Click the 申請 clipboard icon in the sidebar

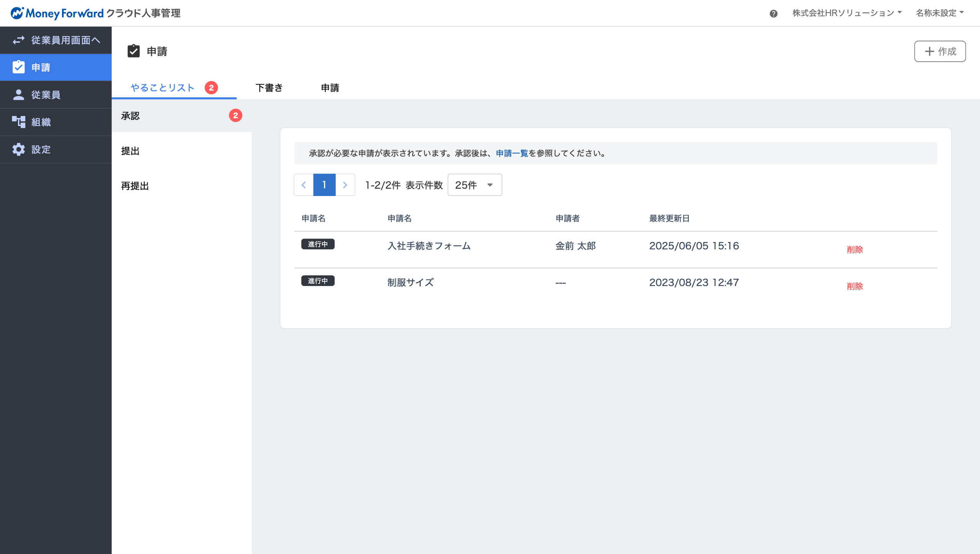(18, 67)
